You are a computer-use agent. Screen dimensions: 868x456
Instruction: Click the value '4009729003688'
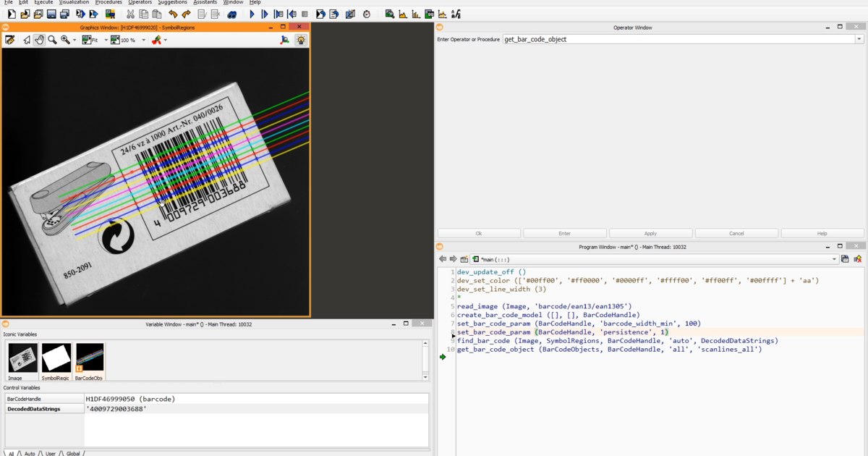tap(116, 409)
